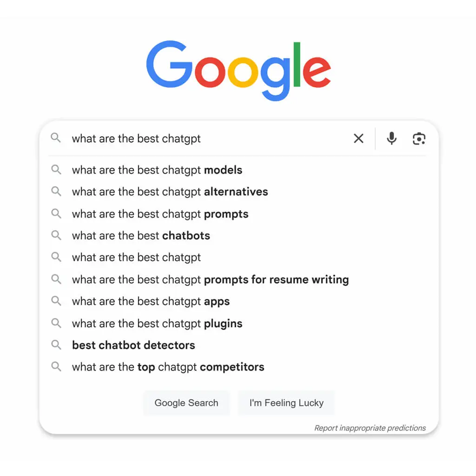This screenshot has height=476, width=476.
Task: Click the magnifying glass in the search bar
Action: [56, 138]
